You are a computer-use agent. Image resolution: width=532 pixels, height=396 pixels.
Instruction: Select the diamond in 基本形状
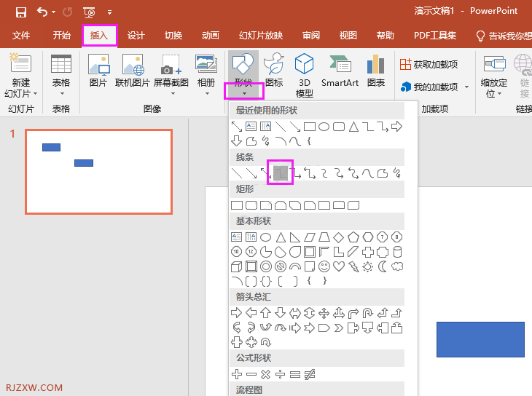point(339,237)
